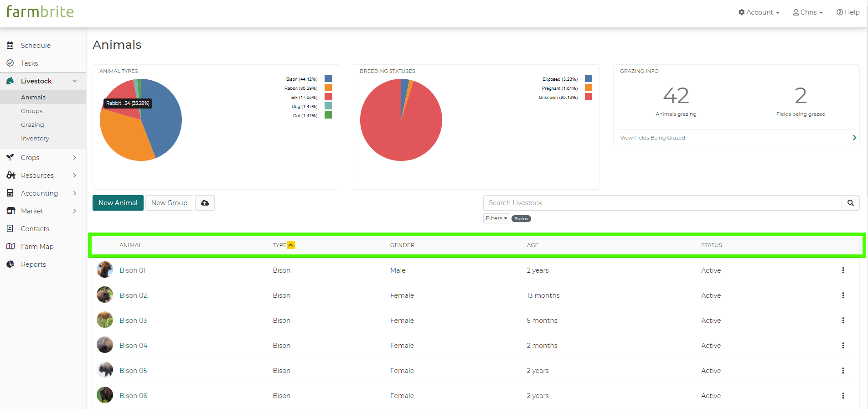Click the Pregnant orange legend swatch

(x=589, y=88)
